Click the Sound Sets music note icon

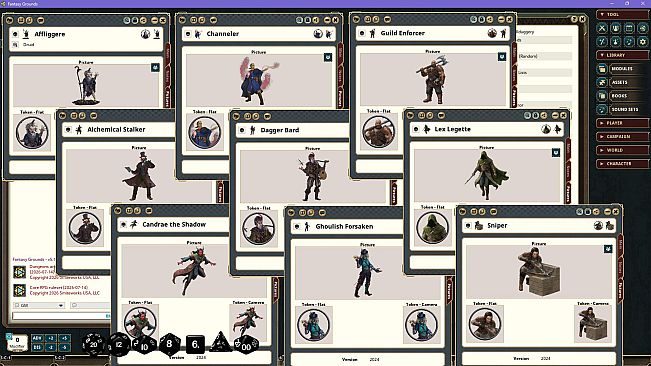[602, 110]
